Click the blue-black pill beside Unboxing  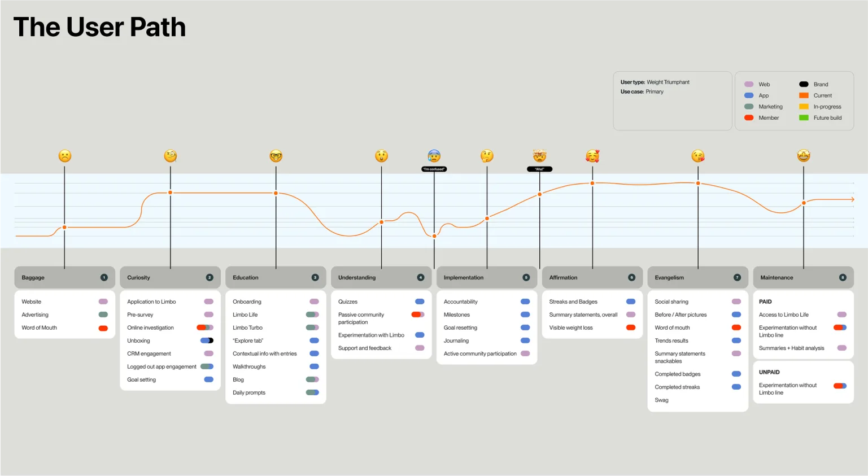click(207, 340)
